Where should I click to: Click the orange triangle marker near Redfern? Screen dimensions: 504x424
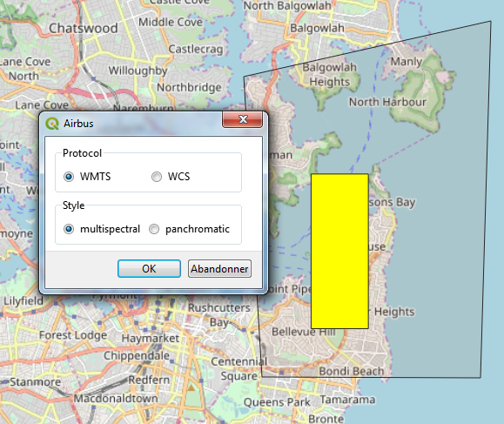click(192, 388)
